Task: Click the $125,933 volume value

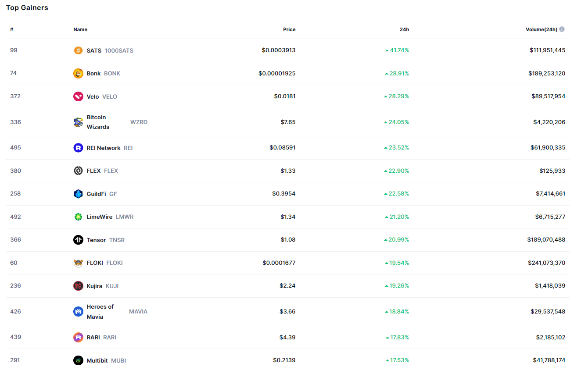Action: point(552,171)
